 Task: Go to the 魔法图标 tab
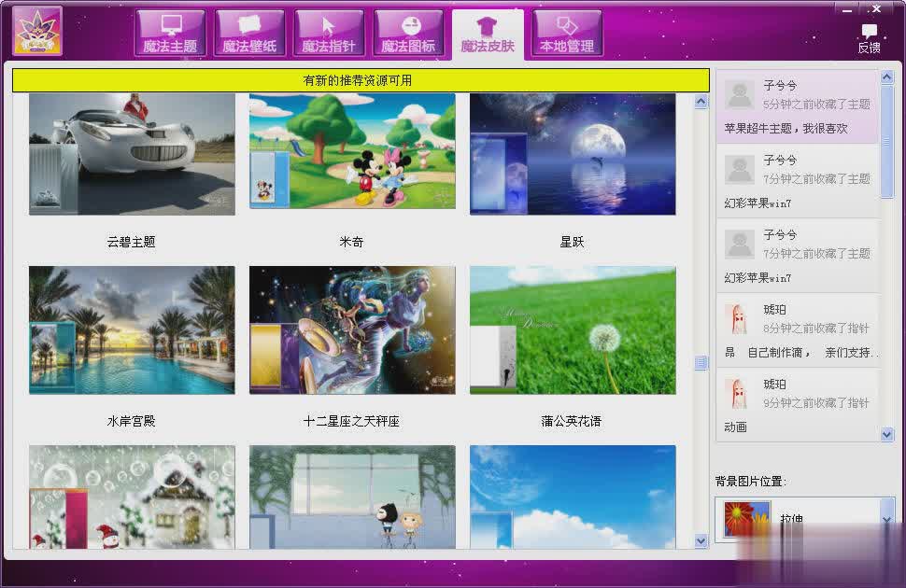pos(408,34)
